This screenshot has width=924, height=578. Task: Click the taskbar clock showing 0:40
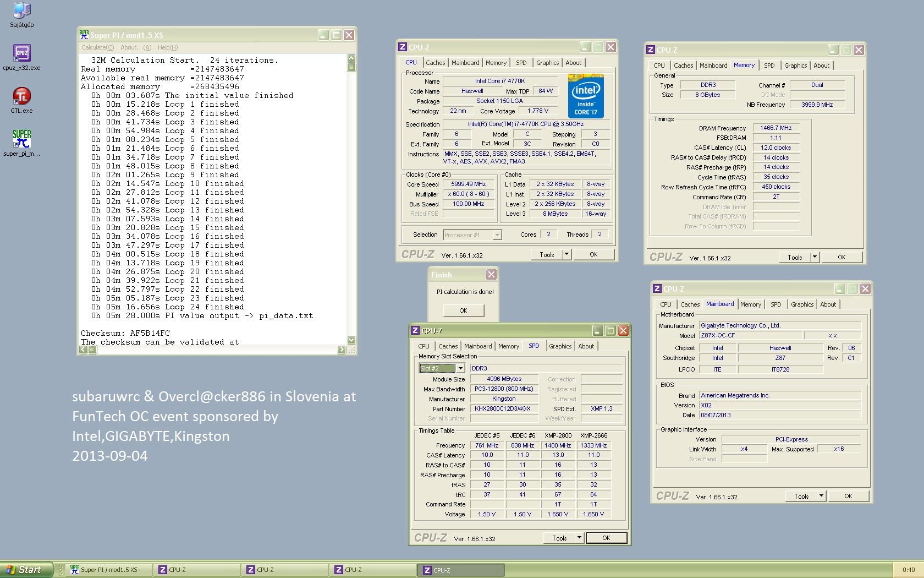tap(909, 570)
